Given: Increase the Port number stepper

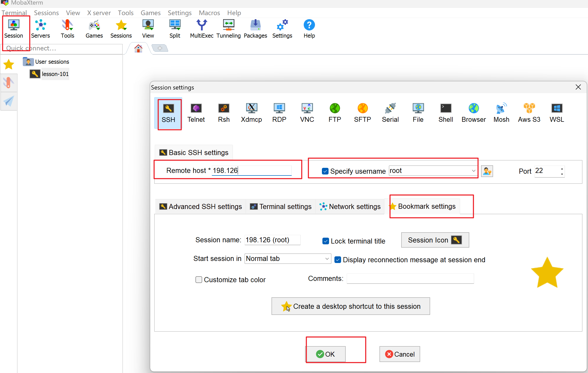Looking at the screenshot, I should click(562, 169).
